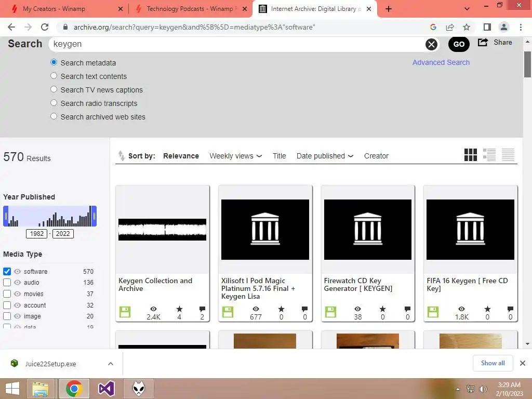
Task: Click the volume speaker tray icon
Action: (x=483, y=389)
